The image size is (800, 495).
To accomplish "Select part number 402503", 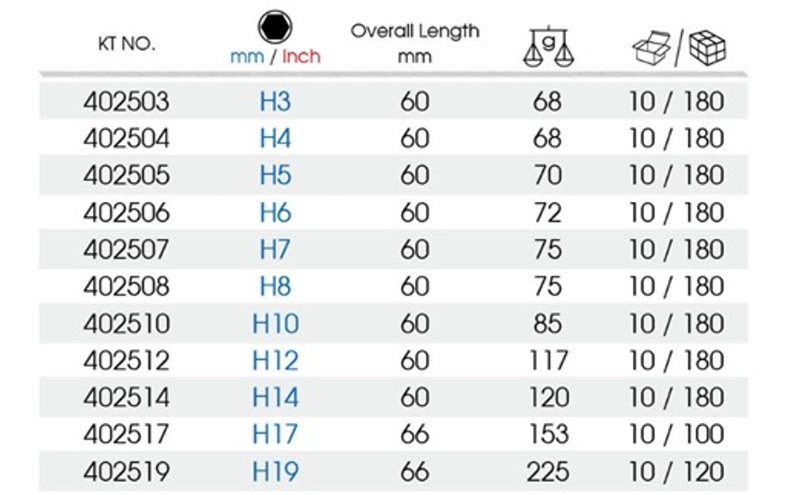I will point(127,102).
